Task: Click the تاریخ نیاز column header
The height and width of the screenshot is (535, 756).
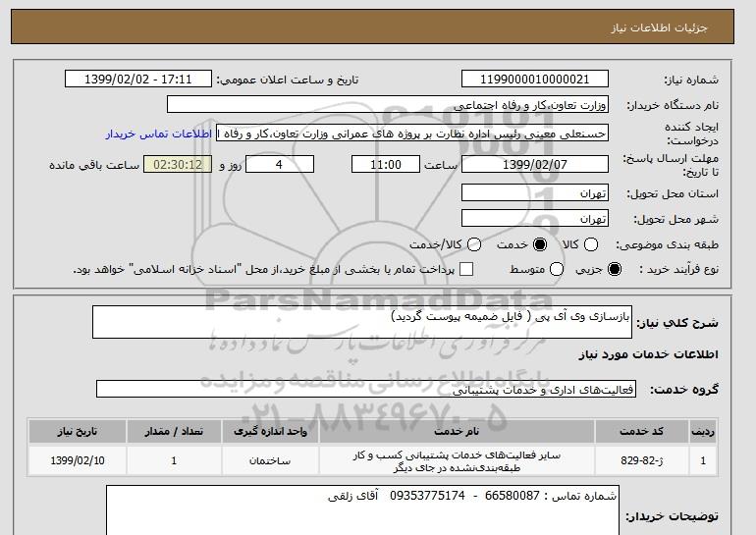Action: coord(78,431)
